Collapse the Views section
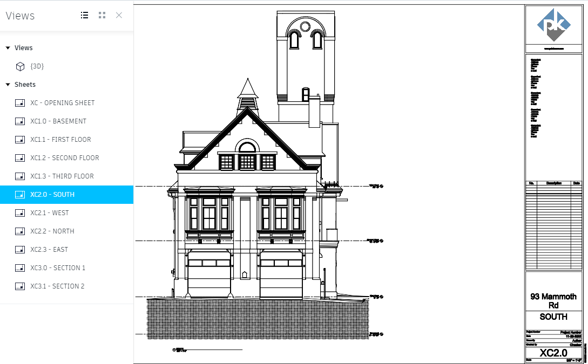Viewport: 588px width, 364px height. tap(8, 48)
